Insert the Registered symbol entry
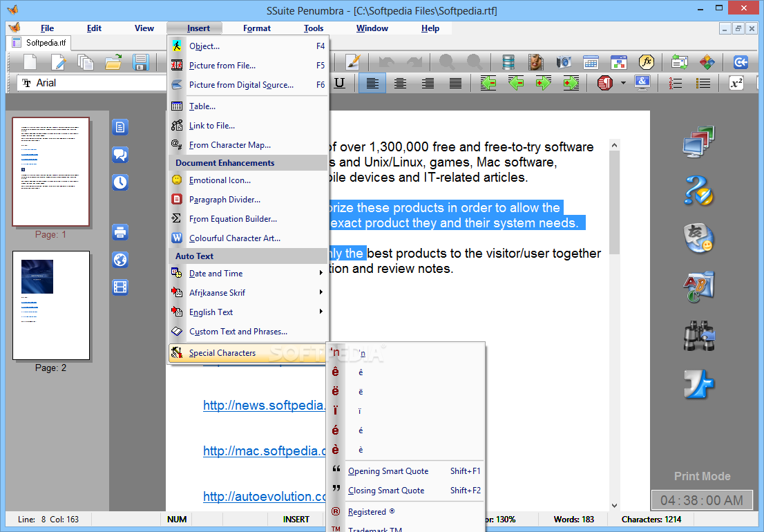764x532 pixels. (406, 511)
